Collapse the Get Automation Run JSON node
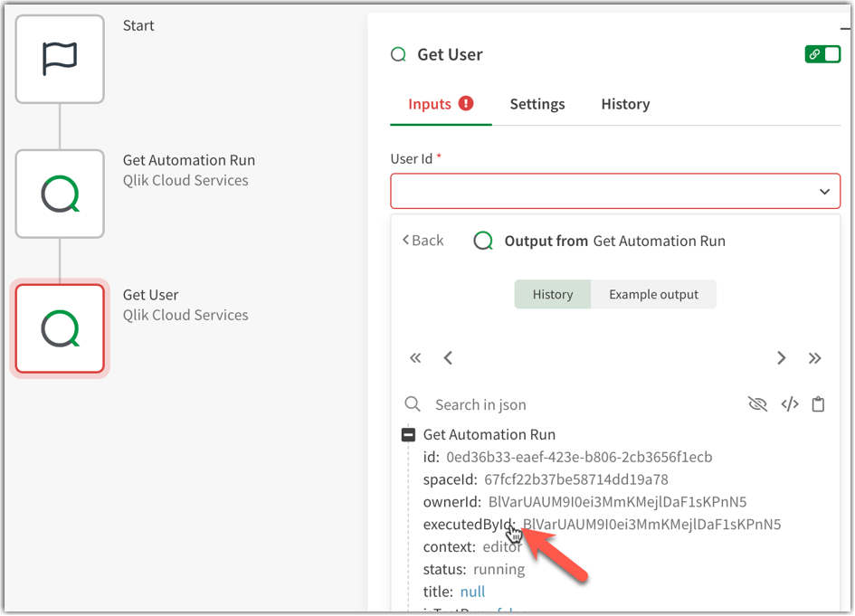Image resolution: width=855 pixels, height=616 pixels. coord(407,433)
